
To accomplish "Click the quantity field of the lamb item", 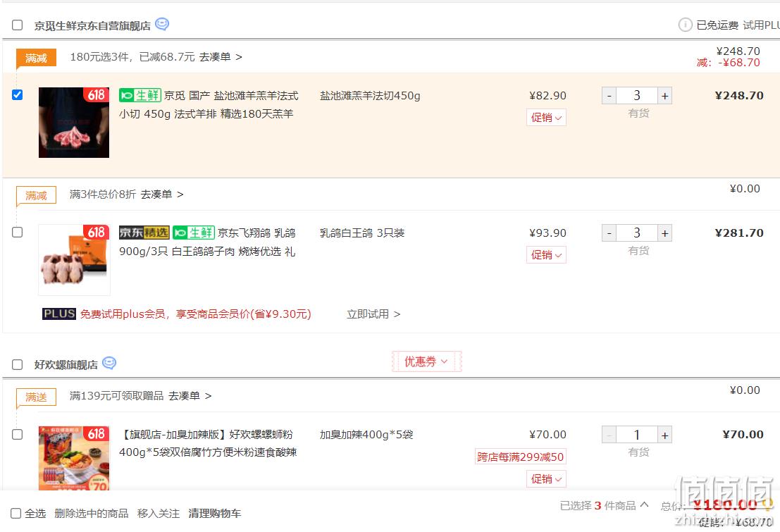I will 637,96.
